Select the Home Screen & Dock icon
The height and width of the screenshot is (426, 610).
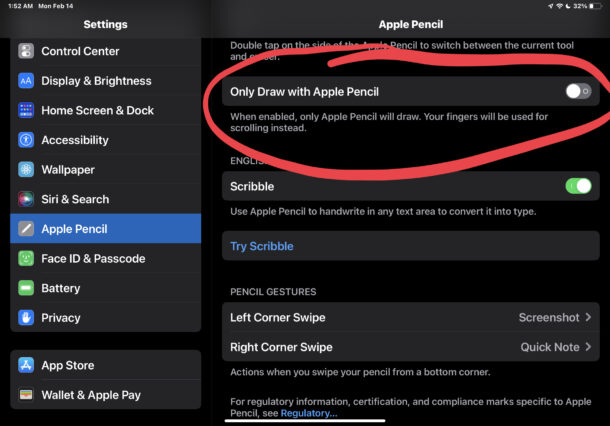(x=26, y=110)
